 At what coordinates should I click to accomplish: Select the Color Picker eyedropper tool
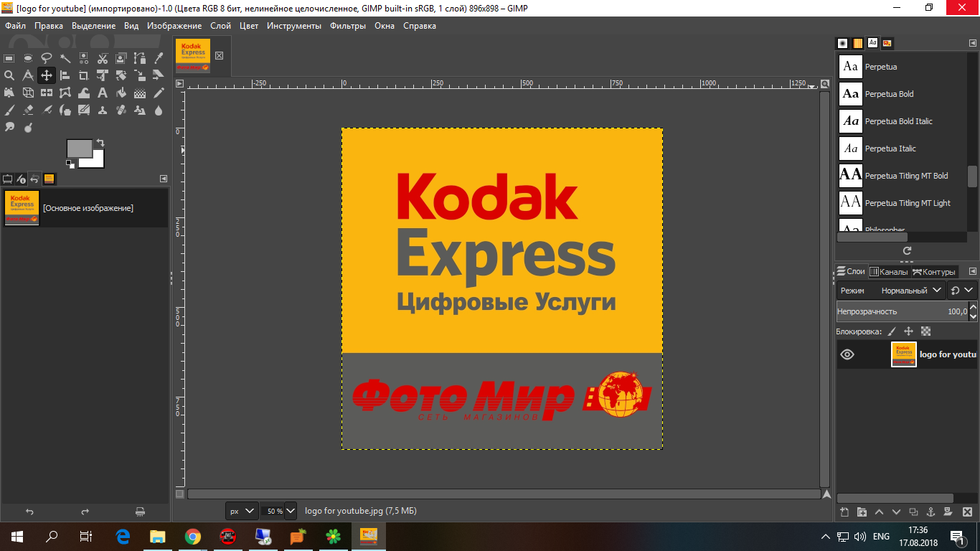tap(159, 58)
